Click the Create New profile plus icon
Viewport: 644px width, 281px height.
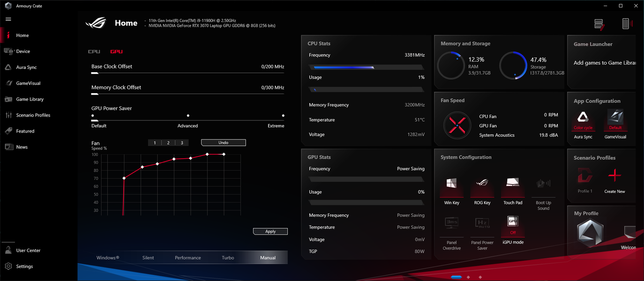pos(614,176)
